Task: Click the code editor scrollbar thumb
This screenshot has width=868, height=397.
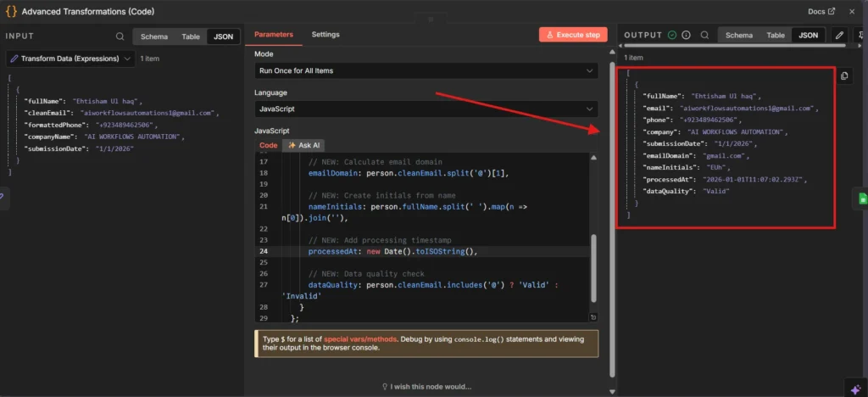Action: [593, 268]
